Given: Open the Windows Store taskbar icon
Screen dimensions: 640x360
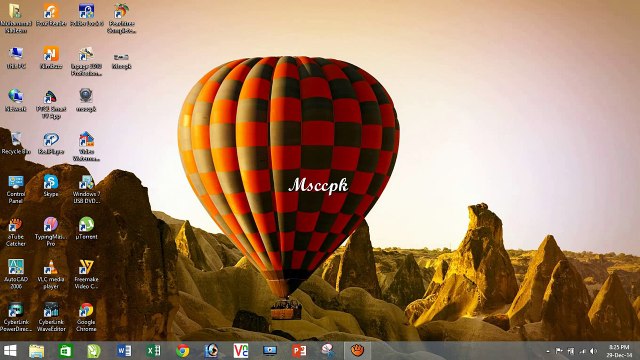Looking at the screenshot, I should point(65,351).
